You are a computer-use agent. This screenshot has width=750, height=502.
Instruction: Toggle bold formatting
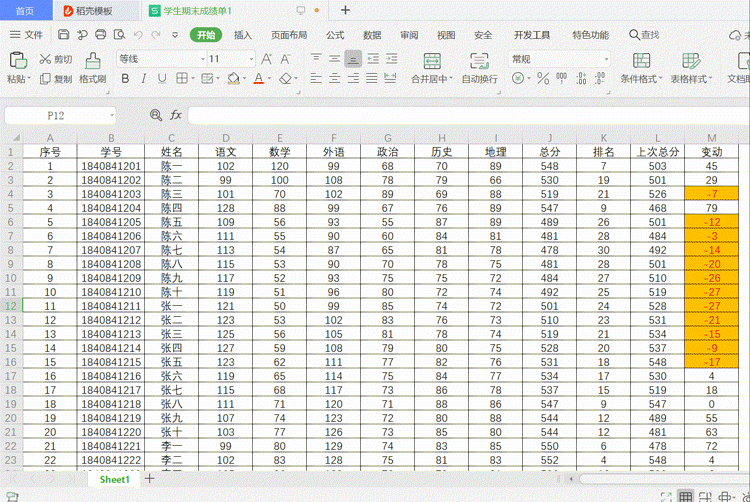pos(125,78)
